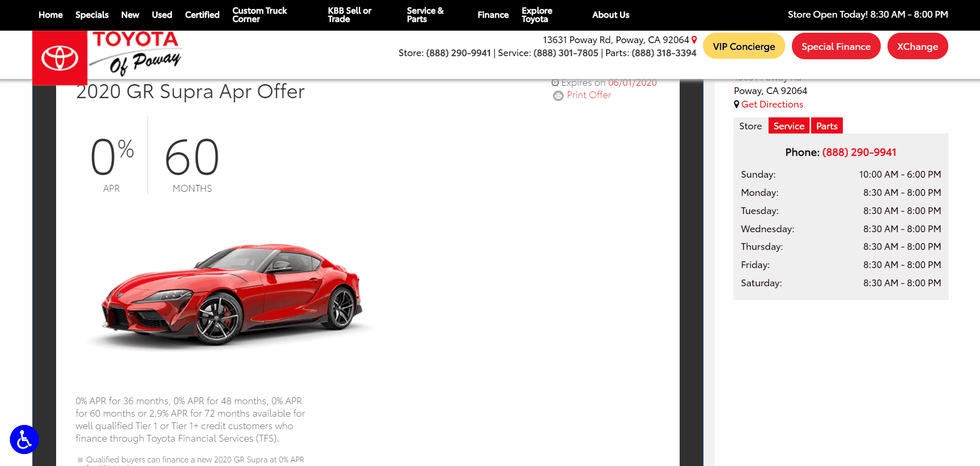Click the Sunday hours row

[841, 175]
